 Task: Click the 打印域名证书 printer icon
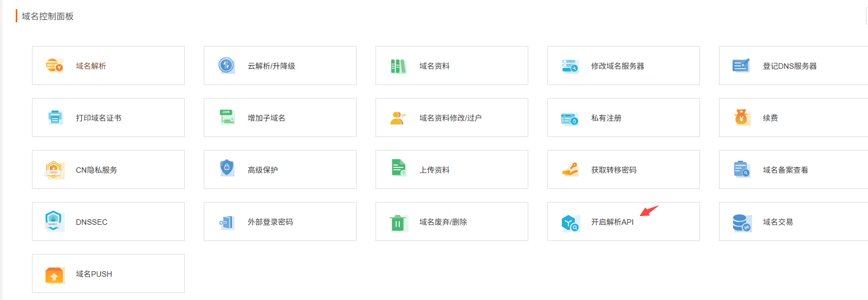[55, 118]
